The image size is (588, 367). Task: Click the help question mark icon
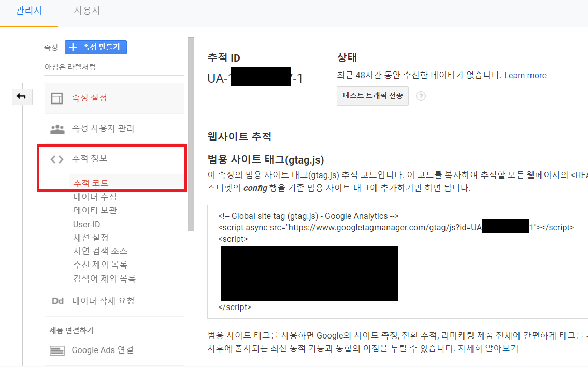[421, 96]
